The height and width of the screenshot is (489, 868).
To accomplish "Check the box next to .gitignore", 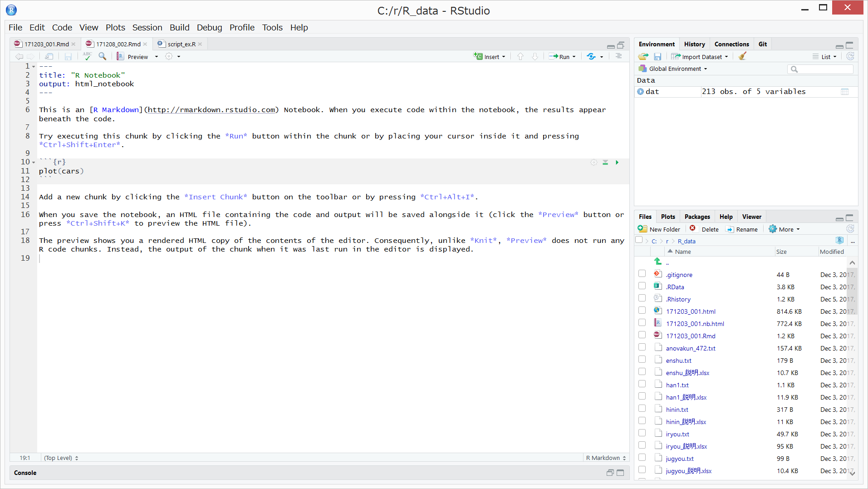I will point(642,274).
